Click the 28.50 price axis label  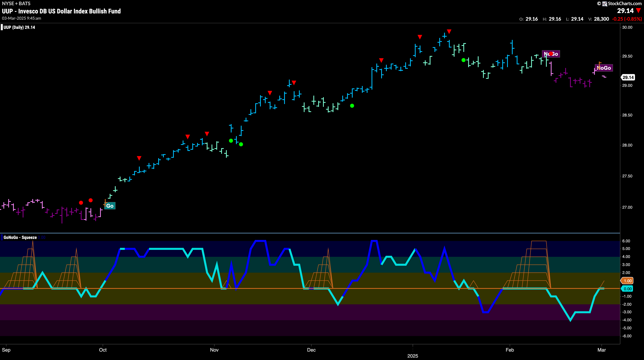click(627, 115)
